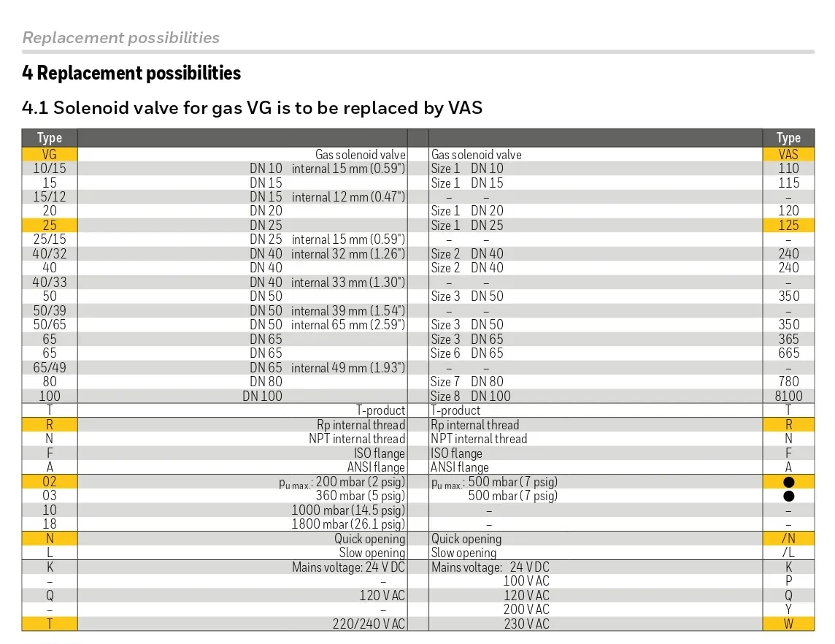Click the black dot in the 02 row

click(x=788, y=482)
